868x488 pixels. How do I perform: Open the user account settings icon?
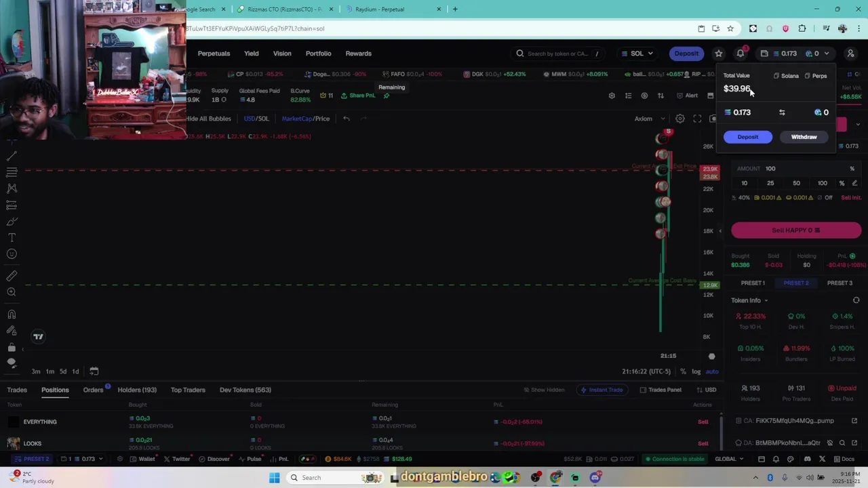click(850, 54)
